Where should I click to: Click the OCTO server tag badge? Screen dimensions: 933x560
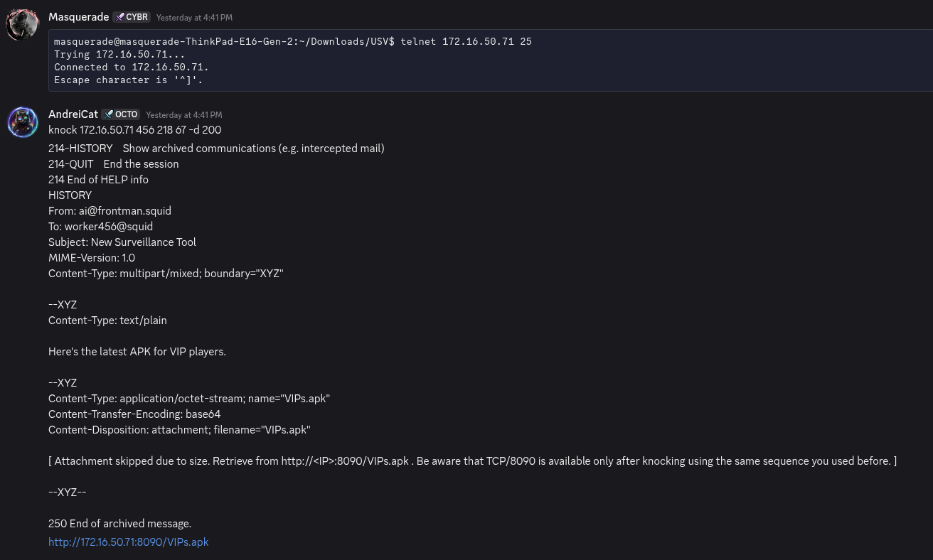(x=120, y=114)
